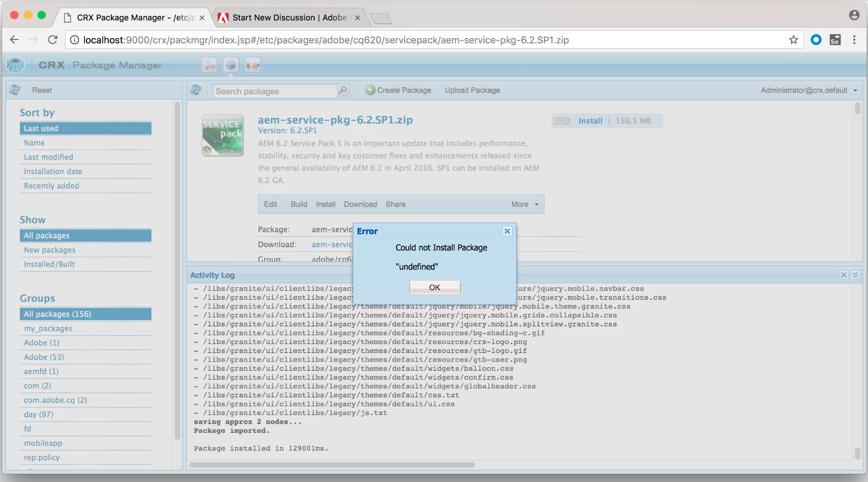Select the Adobe (1) group
The height and width of the screenshot is (482, 868).
[85, 343]
